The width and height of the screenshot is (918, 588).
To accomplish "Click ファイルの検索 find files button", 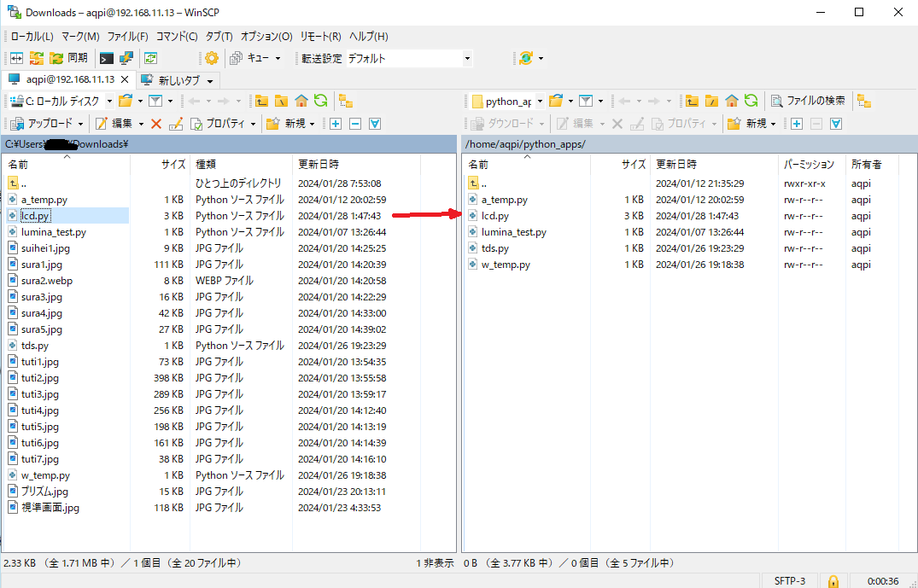I will (808, 101).
